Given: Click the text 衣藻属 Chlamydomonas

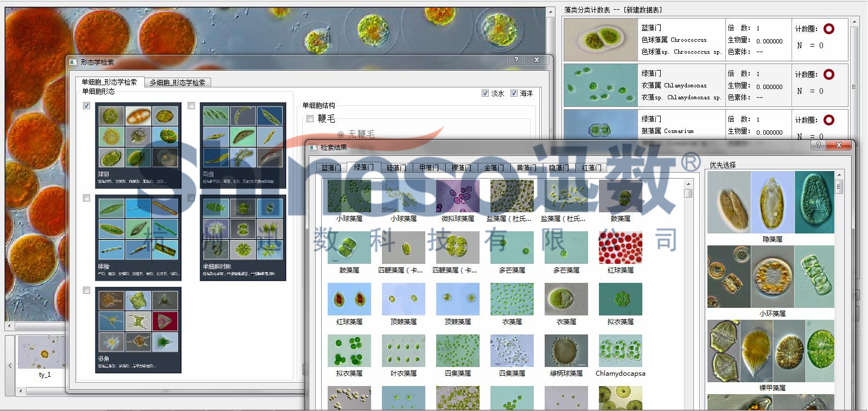Looking at the screenshot, I should 674,85.
